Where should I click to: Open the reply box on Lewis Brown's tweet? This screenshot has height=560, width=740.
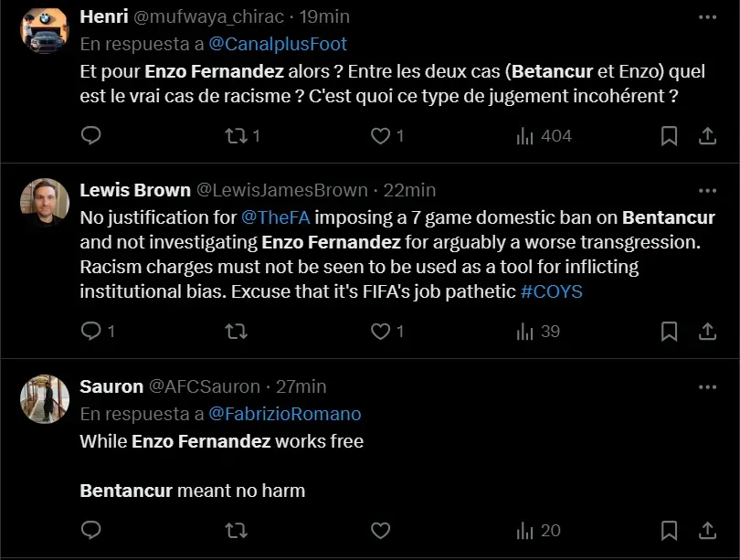90,332
